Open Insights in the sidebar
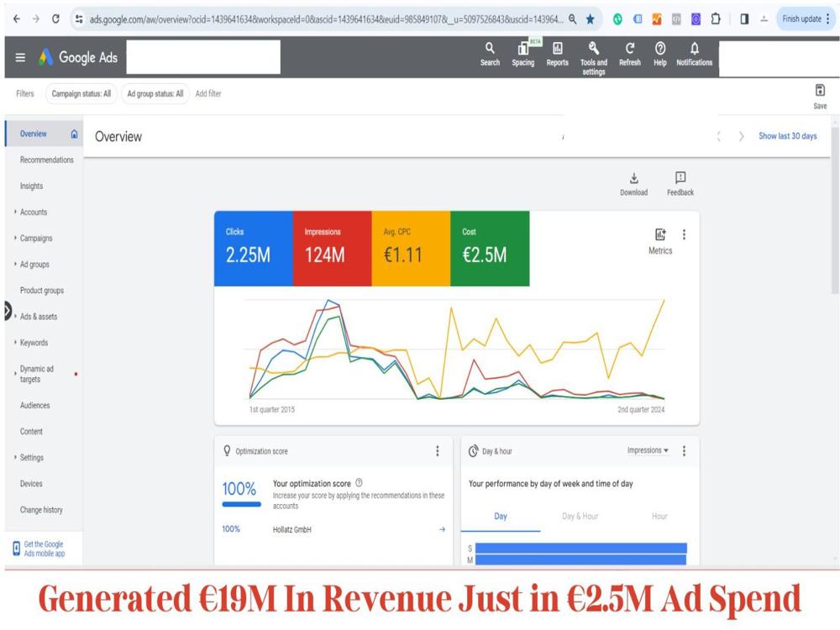840x630 pixels. click(x=31, y=186)
